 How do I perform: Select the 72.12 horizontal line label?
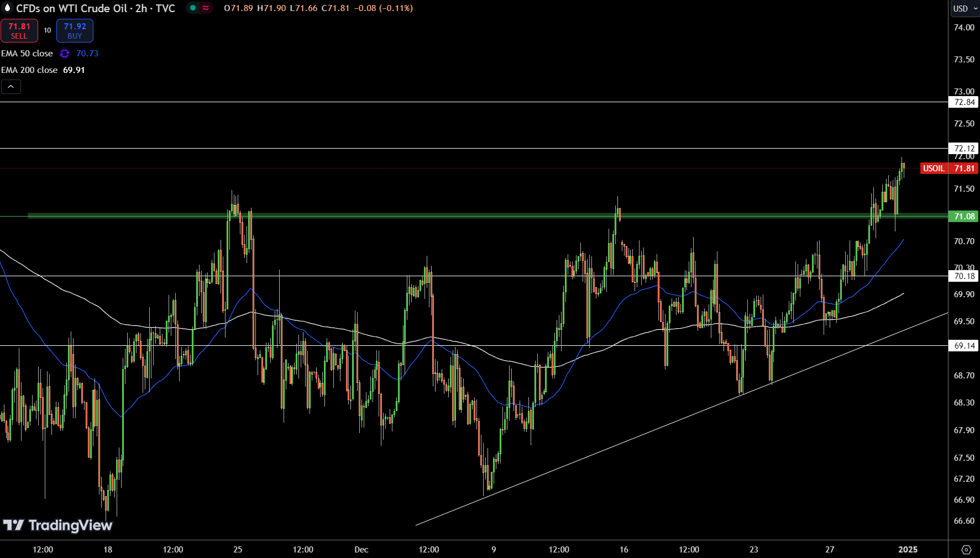pyautogui.click(x=964, y=149)
